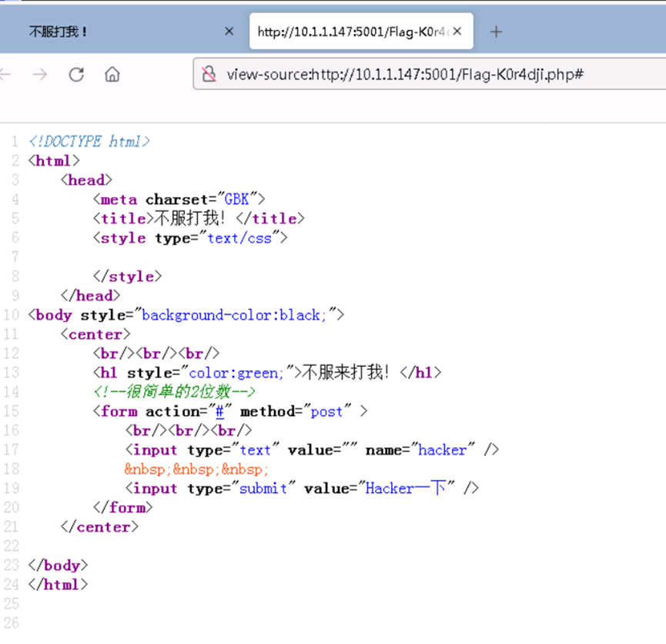
Task: Click the comment 很简单的2位数 on line 14
Action: click(174, 391)
